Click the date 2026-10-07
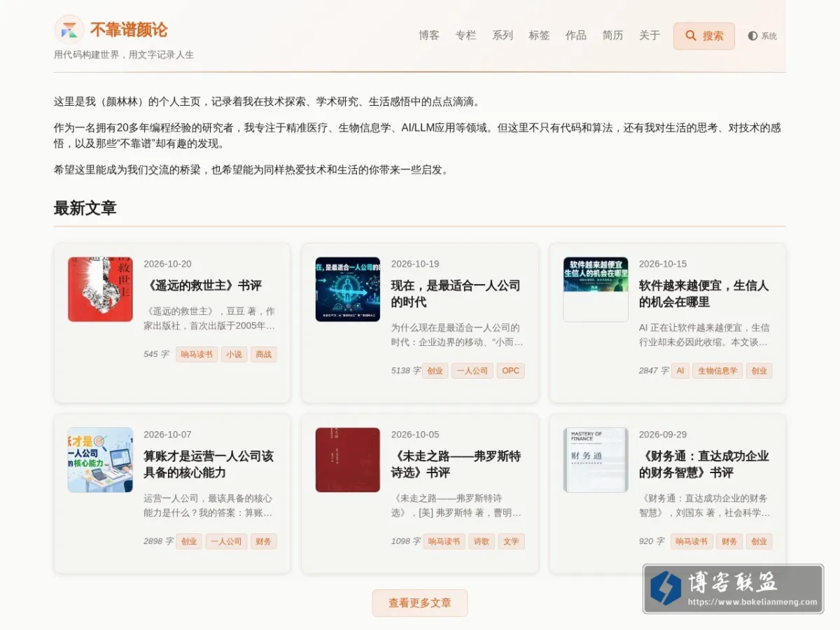840x630 pixels. [x=167, y=435]
